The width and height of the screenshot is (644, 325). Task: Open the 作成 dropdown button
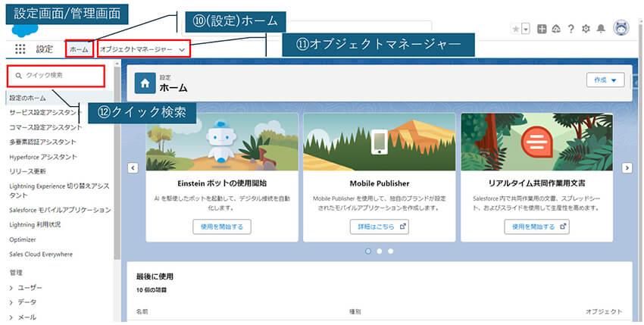(605, 80)
